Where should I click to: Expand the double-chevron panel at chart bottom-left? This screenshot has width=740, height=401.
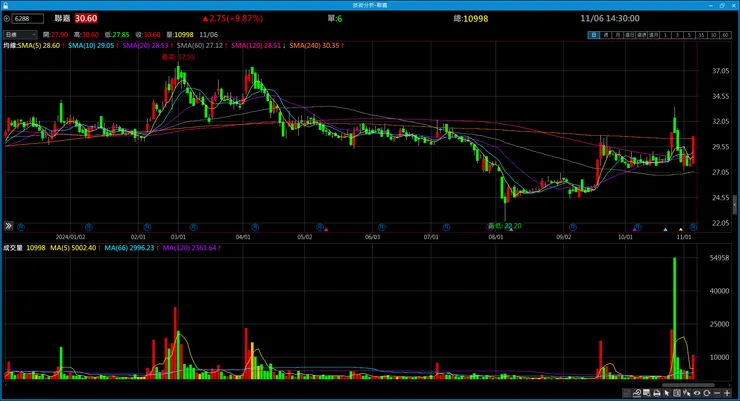tap(8, 226)
